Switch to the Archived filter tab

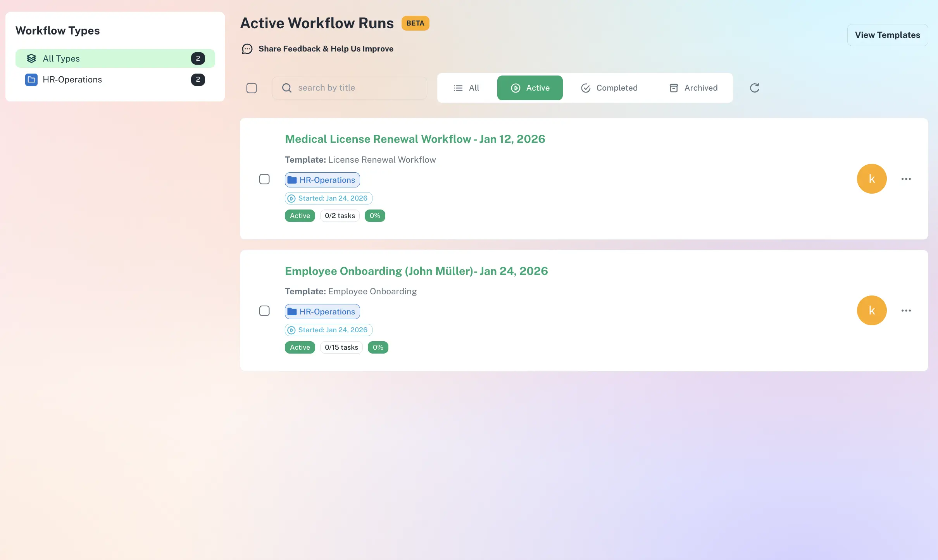point(693,88)
